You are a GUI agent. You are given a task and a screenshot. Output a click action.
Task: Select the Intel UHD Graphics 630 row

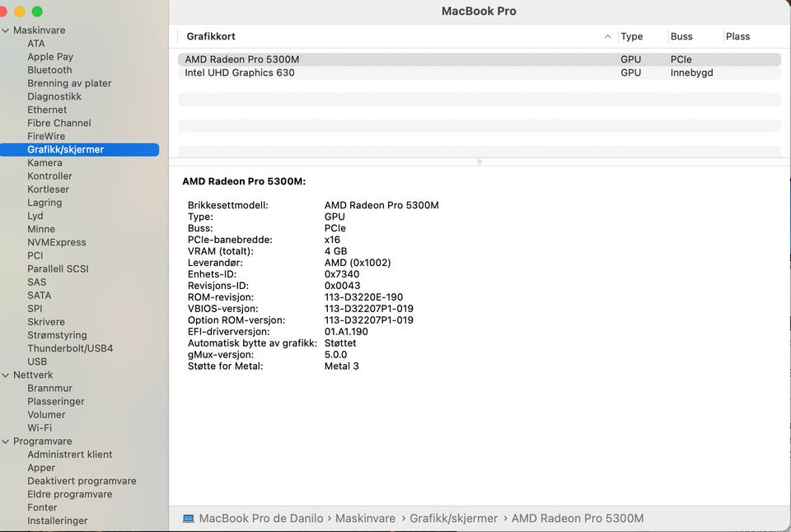[x=480, y=72]
